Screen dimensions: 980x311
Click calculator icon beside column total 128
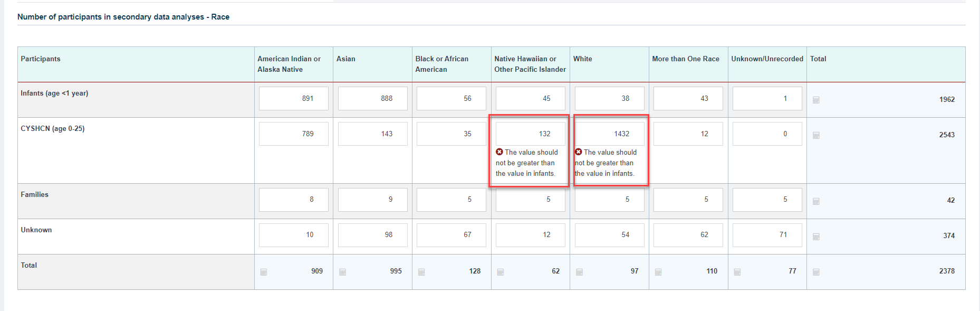421,272
